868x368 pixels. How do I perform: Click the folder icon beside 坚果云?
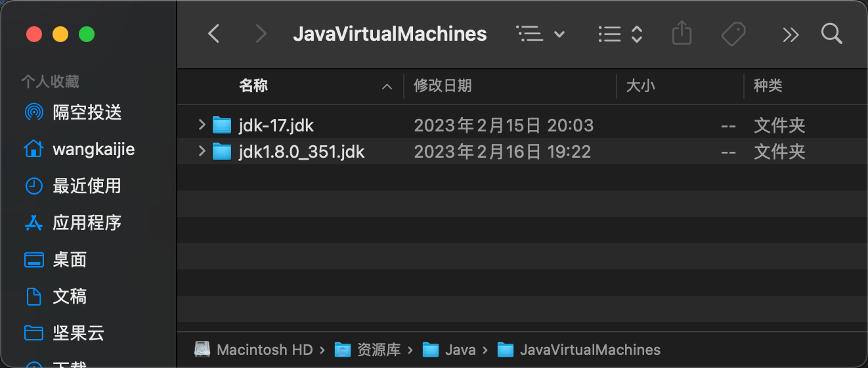(x=33, y=333)
